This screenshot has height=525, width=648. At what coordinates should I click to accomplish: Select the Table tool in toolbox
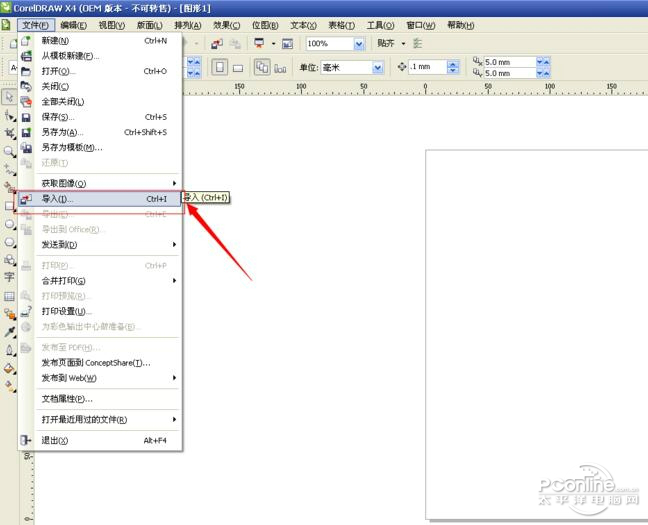pos(9,296)
